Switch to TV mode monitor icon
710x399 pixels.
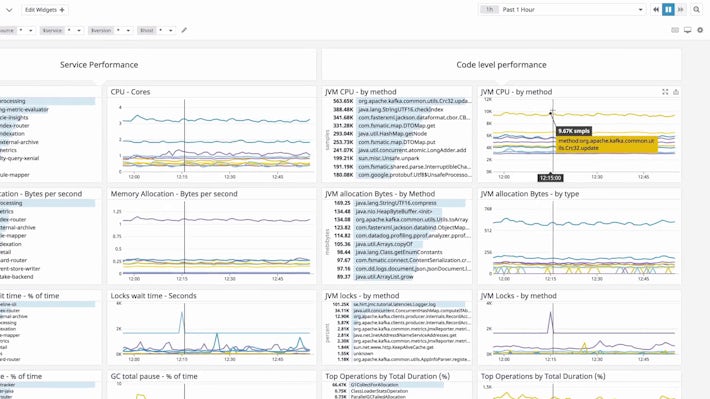[x=687, y=30]
